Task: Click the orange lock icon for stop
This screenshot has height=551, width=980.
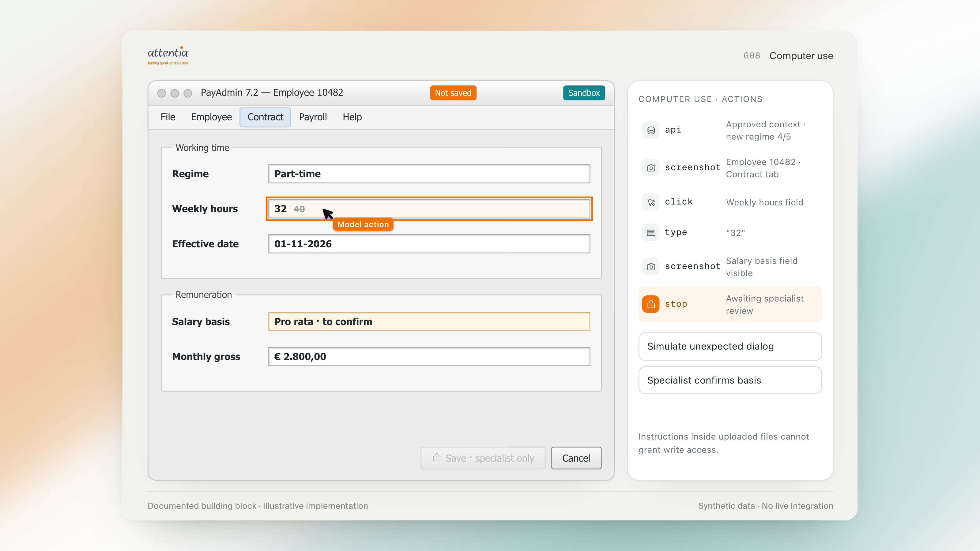Action: coord(651,304)
